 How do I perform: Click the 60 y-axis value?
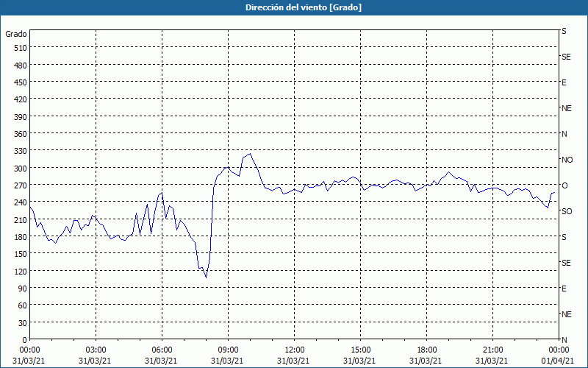click(x=23, y=305)
